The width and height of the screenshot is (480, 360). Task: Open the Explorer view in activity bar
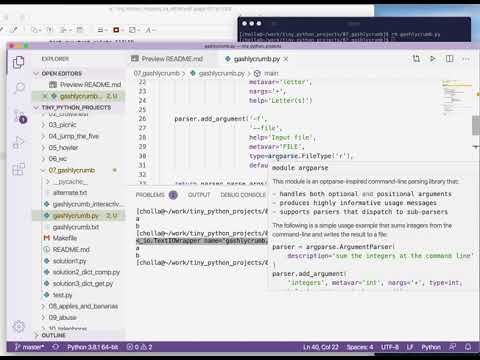click(18, 62)
